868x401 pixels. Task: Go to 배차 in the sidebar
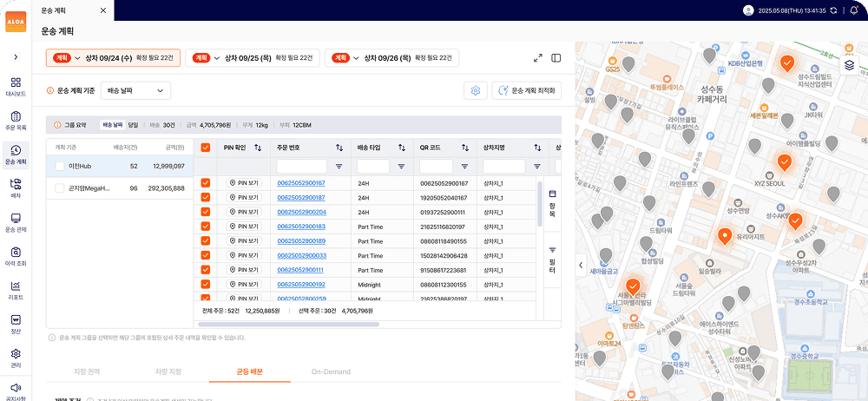click(x=16, y=188)
